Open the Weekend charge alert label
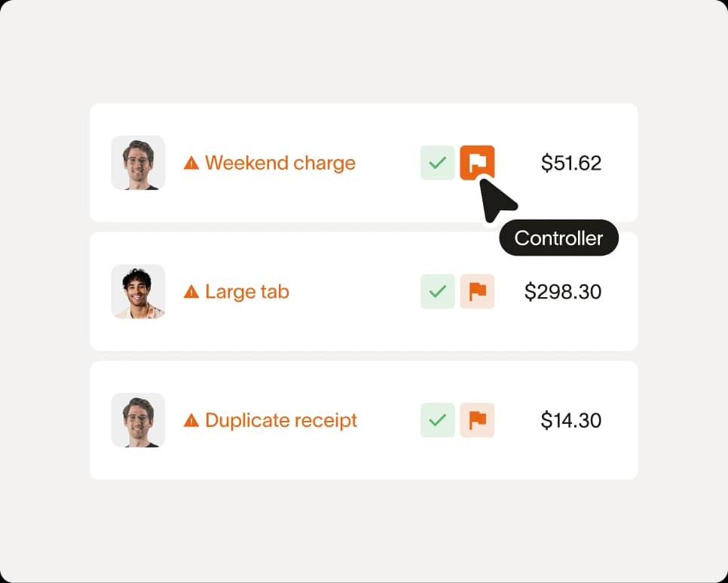This screenshot has height=583, width=728. 280,163
